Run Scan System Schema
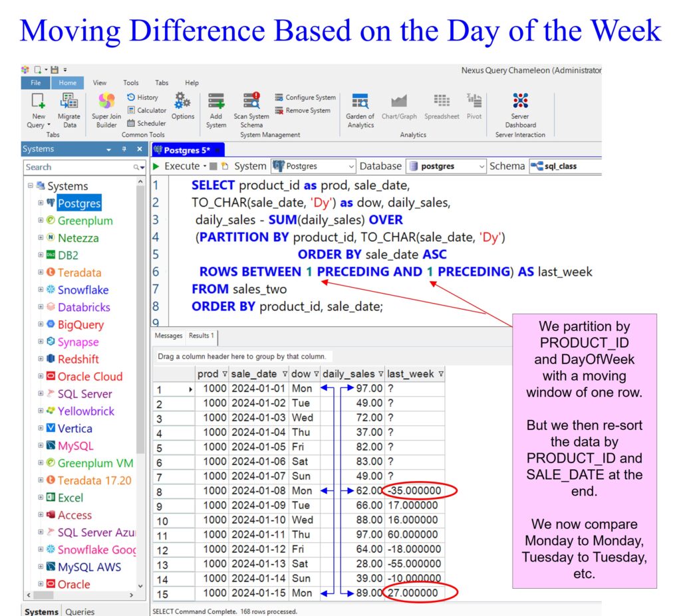The height and width of the screenshot is (616, 681). coord(251,102)
